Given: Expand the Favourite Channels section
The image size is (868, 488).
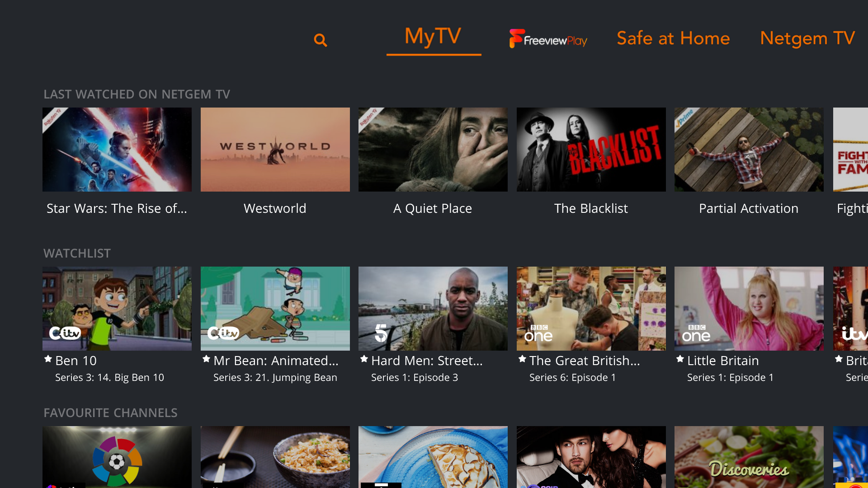Looking at the screenshot, I should [110, 413].
